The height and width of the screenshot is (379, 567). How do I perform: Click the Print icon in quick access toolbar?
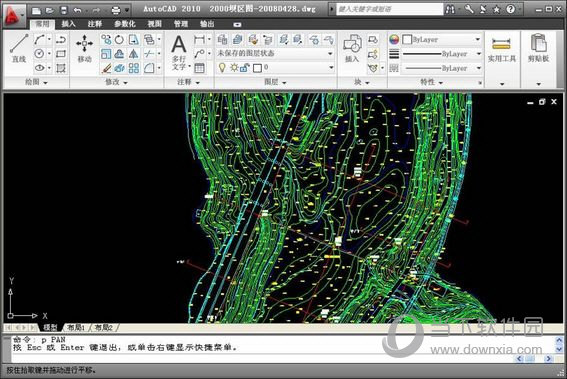point(116,10)
